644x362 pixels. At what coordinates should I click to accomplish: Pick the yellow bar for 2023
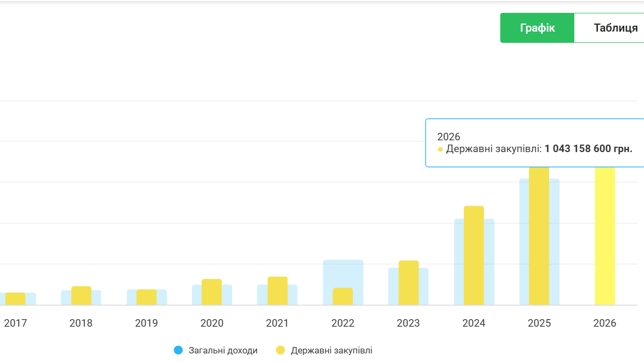[x=409, y=283]
